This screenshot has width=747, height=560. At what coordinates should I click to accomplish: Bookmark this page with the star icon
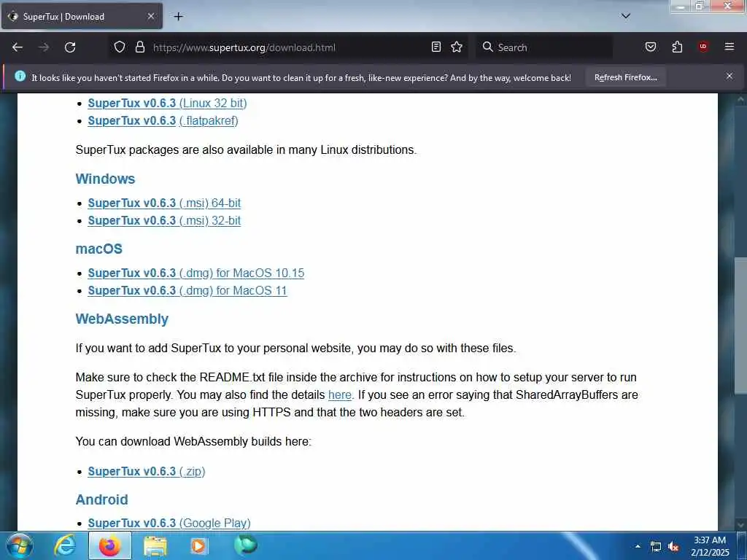point(457,47)
